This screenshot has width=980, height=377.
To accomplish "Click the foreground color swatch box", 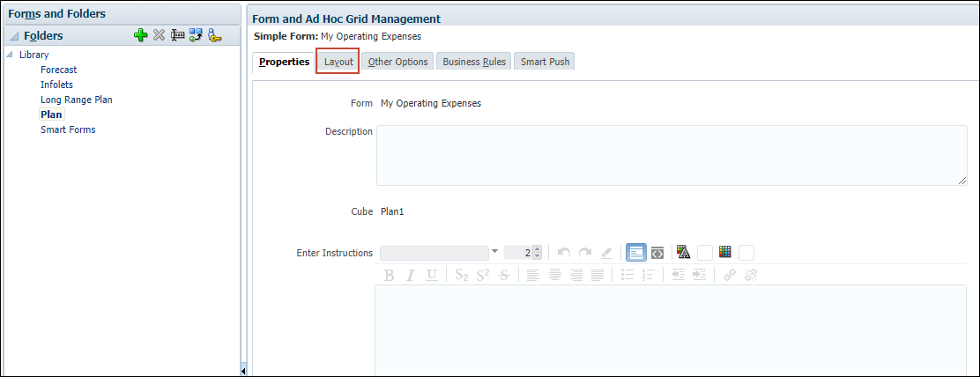I will pos(705,252).
